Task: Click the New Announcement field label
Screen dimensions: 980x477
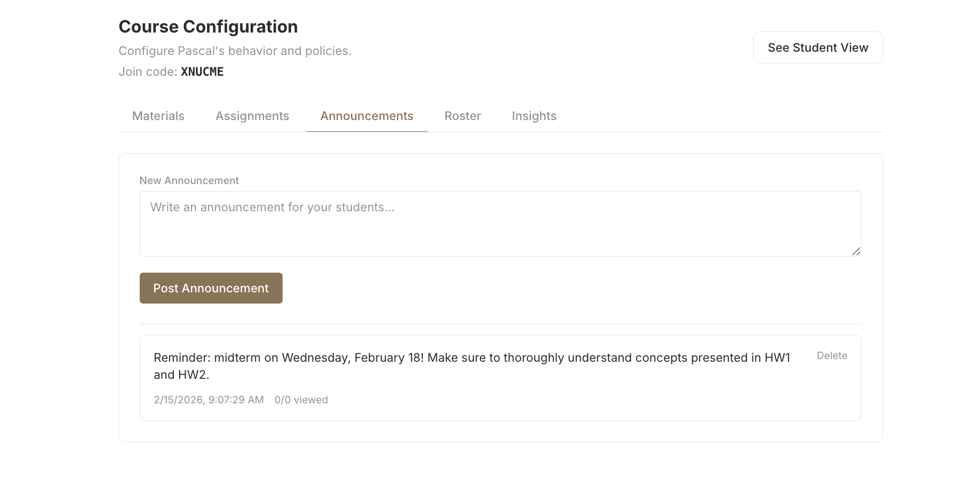Action: (x=189, y=180)
